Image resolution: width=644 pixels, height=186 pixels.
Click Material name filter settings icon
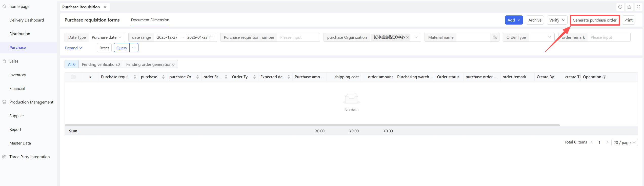point(495,37)
